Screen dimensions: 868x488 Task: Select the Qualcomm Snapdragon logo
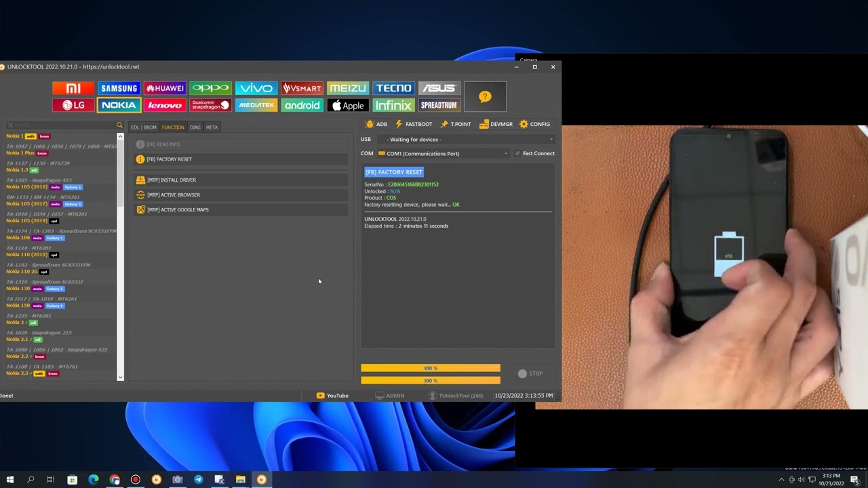[211, 105]
